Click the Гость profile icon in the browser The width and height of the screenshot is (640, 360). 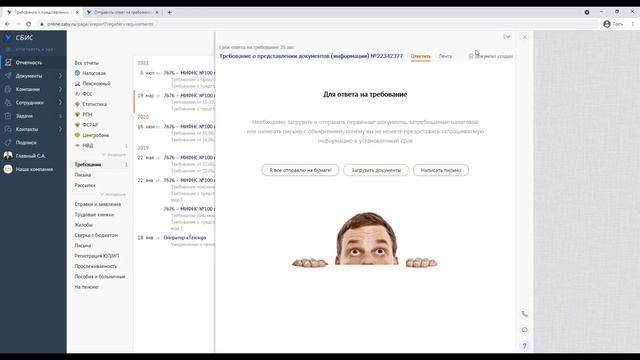coord(607,24)
